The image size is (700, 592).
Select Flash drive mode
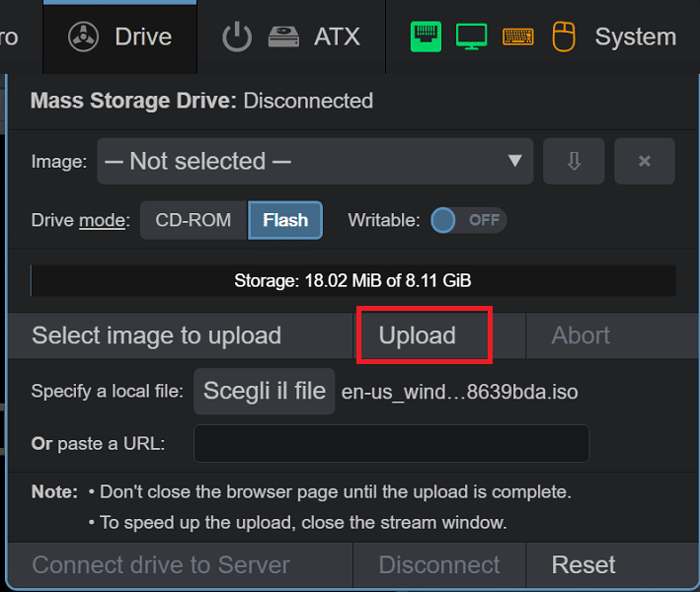285,220
